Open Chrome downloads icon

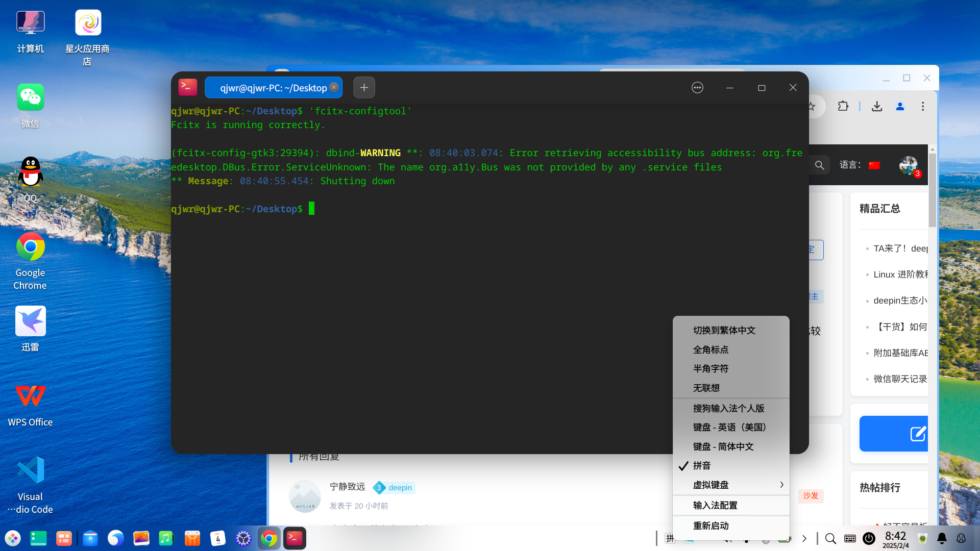point(877,106)
